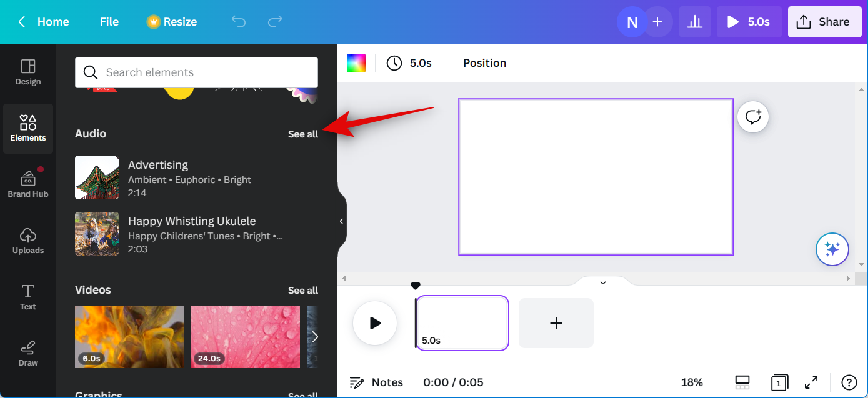Open grid view page counter icon

pyautogui.click(x=779, y=382)
